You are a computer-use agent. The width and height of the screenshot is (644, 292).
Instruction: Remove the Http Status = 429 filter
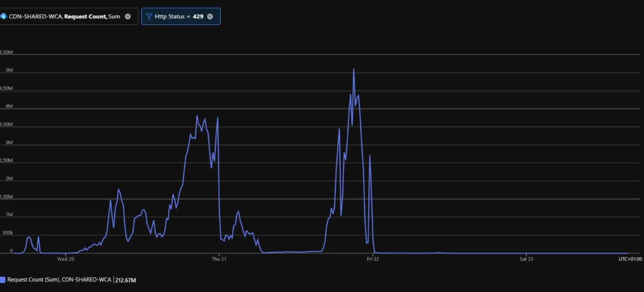[210, 17]
